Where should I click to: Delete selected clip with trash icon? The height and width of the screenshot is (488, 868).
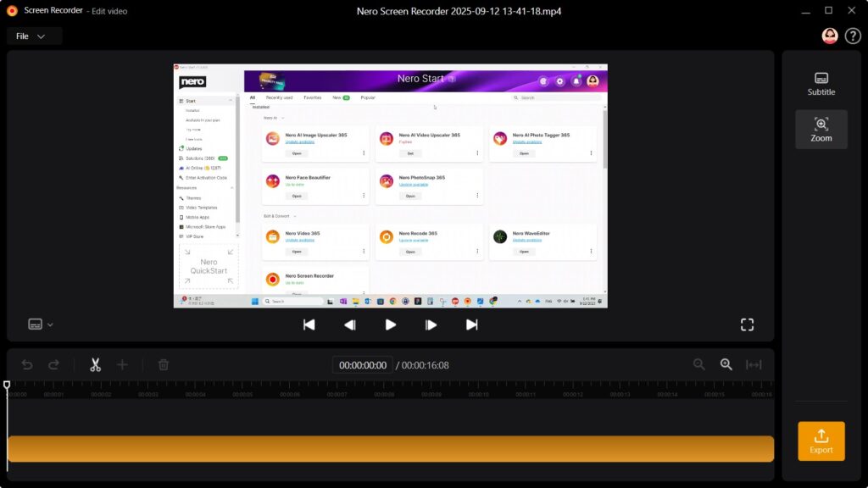click(164, 364)
